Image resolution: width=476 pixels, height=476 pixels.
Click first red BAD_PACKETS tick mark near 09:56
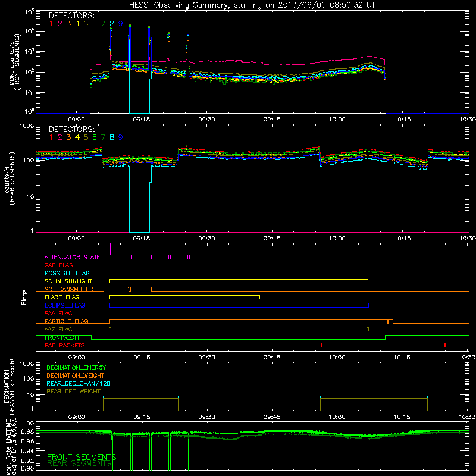click(321, 345)
